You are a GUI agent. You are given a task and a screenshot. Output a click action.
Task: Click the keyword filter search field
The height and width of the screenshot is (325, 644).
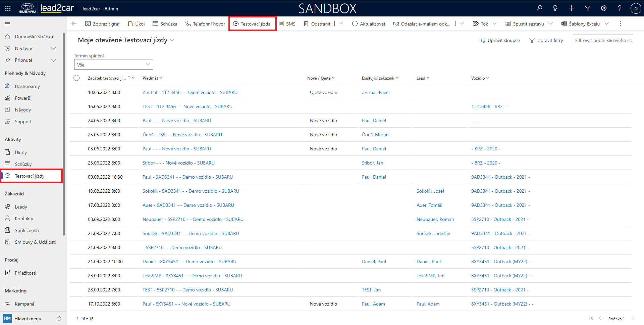tap(603, 40)
